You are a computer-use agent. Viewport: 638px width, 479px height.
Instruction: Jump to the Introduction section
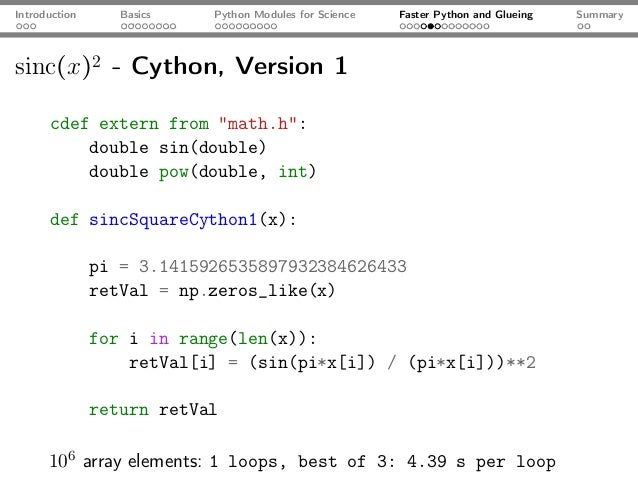tap(46, 15)
